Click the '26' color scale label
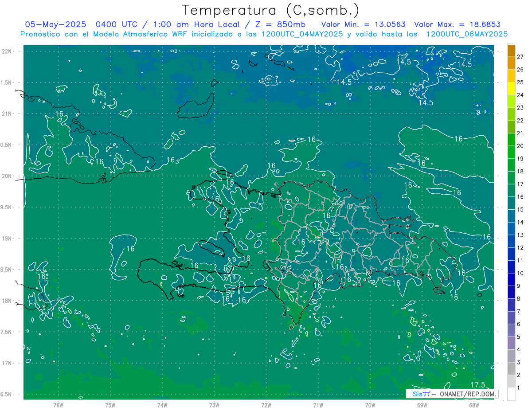The height and width of the screenshot is (411, 532). (x=520, y=70)
